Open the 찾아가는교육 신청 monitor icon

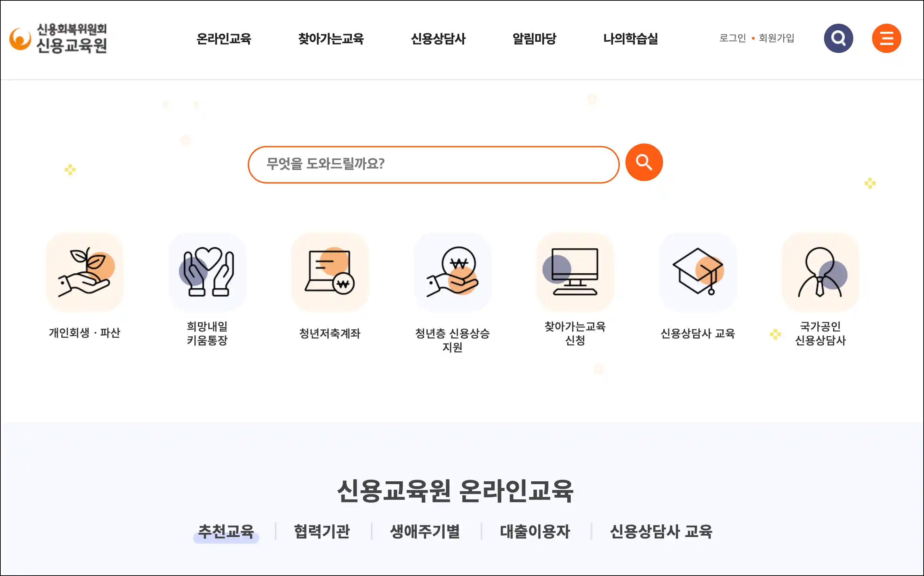(575, 272)
